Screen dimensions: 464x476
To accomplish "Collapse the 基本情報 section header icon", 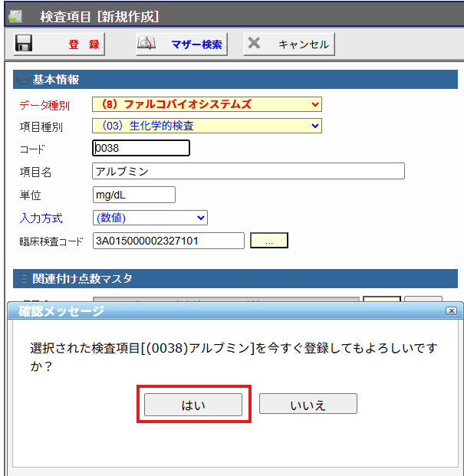I will [22, 80].
